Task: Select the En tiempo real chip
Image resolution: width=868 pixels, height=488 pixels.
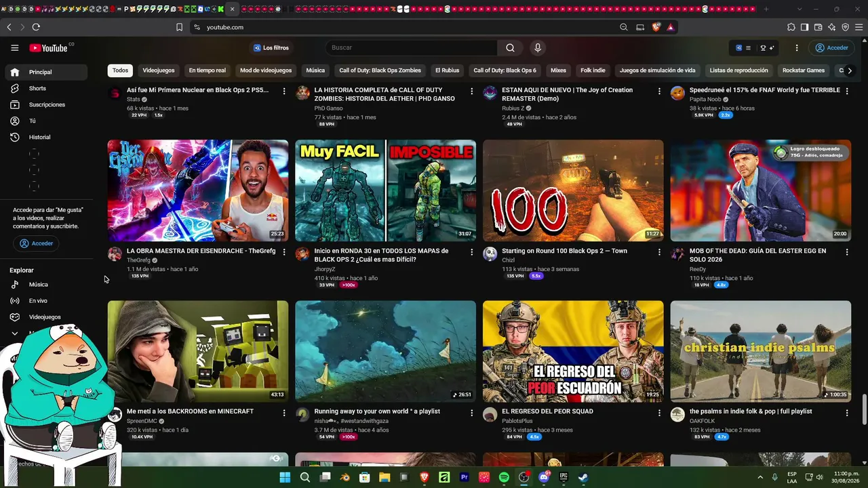Action: [x=208, y=70]
